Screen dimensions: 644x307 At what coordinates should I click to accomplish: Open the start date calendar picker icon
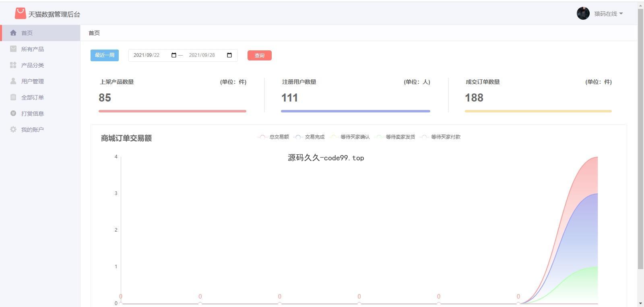click(x=174, y=55)
